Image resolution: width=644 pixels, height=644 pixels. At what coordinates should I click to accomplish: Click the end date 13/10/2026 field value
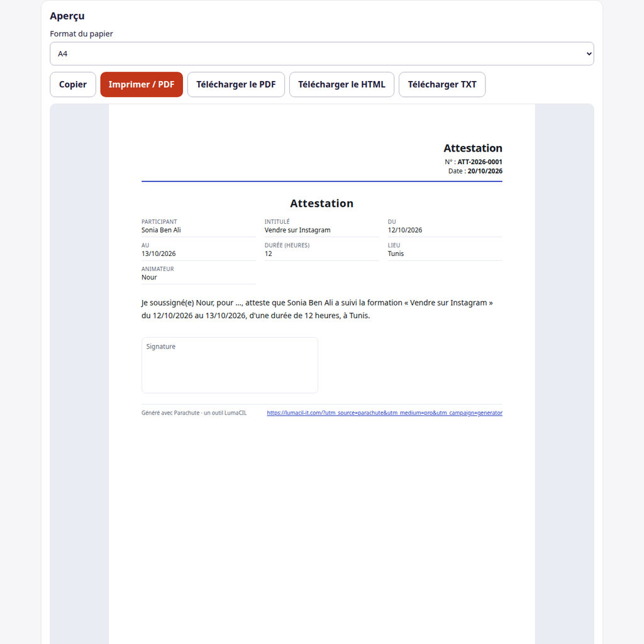(x=158, y=253)
